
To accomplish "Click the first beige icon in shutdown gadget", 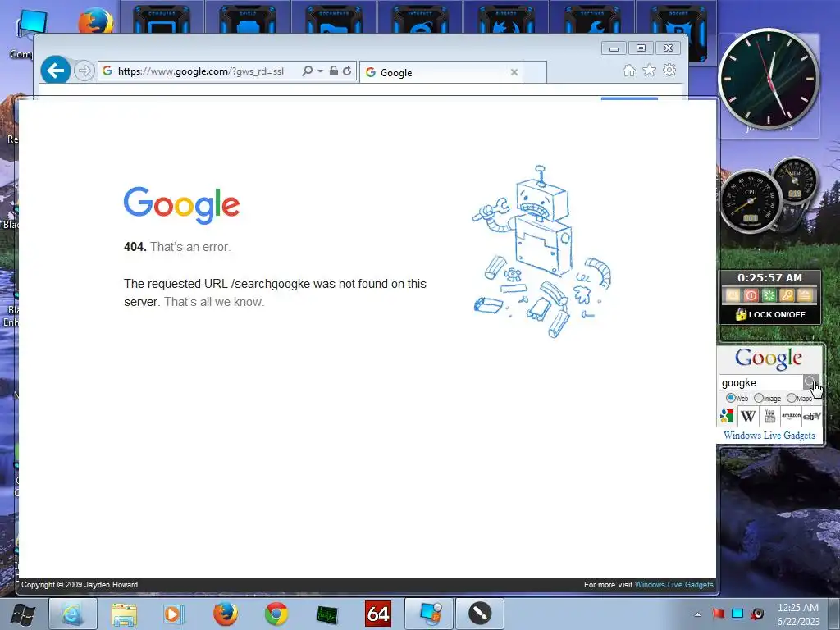I will (x=733, y=295).
